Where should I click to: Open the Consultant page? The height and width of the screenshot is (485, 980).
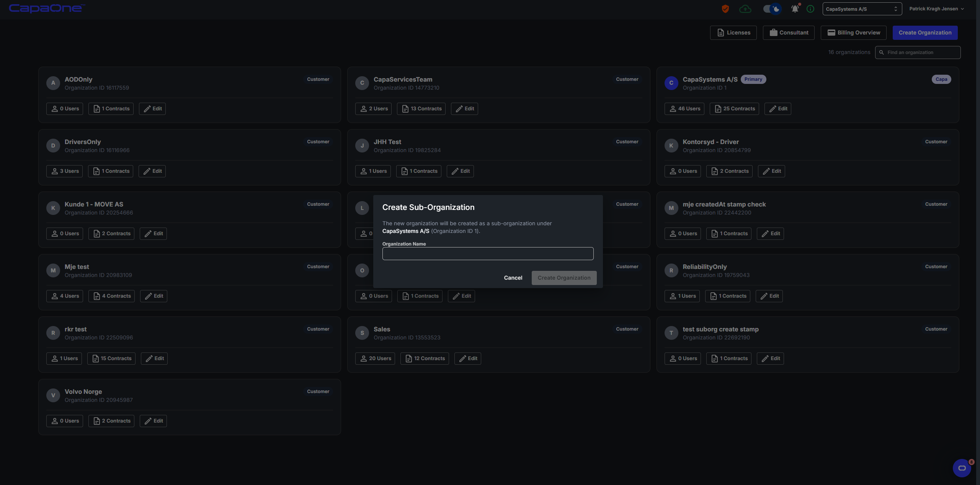click(x=789, y=33)
